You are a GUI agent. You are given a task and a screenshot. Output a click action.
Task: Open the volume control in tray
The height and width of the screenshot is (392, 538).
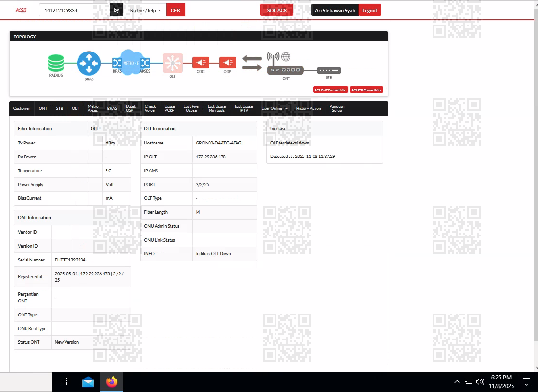480,382
